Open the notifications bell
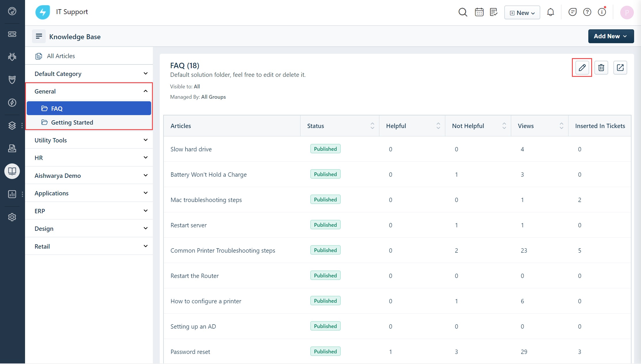Image resolution: width=641 pixels, height=364 pixels. pos(550,12)
